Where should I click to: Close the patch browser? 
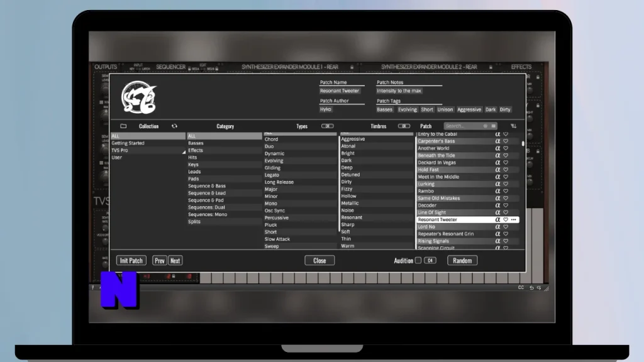tap(319, 261)
